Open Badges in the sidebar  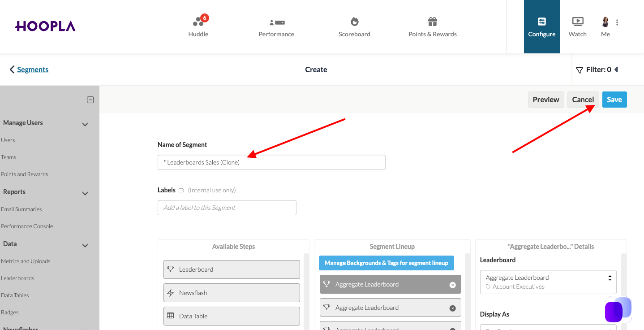coord(10,313)
